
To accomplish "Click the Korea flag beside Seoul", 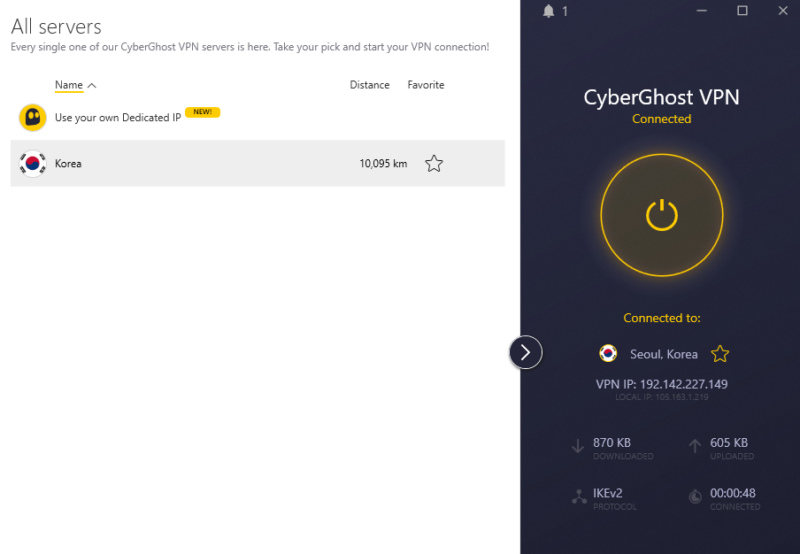I will (608, 353).
